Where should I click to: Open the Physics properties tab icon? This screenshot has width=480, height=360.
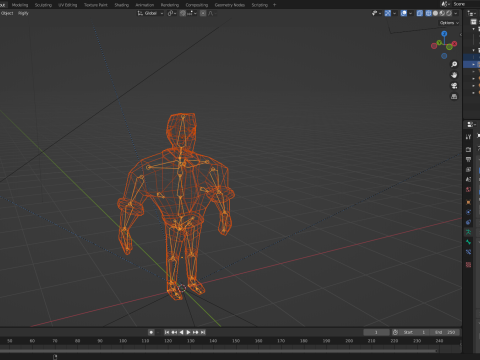[x=468, y=212]
